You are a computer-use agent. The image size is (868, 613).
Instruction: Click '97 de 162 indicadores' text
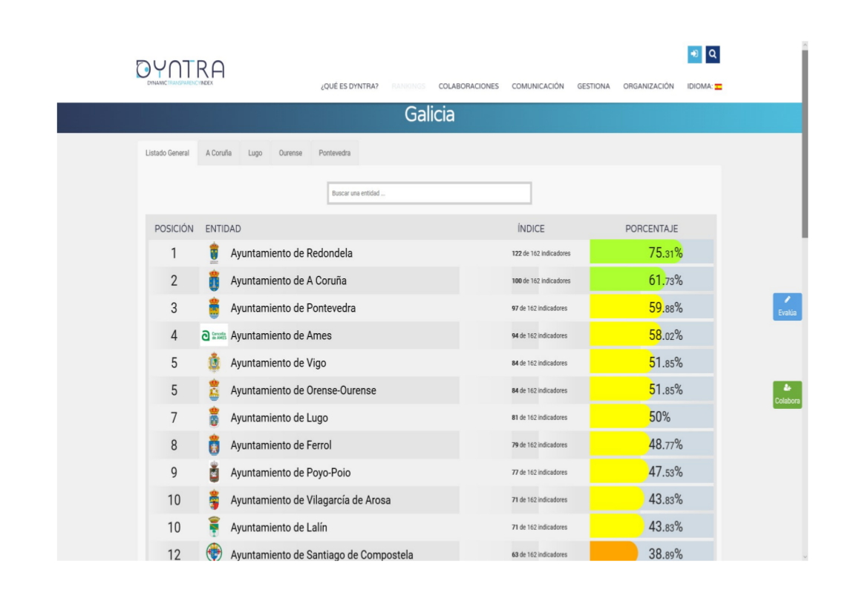coord(539,308)
